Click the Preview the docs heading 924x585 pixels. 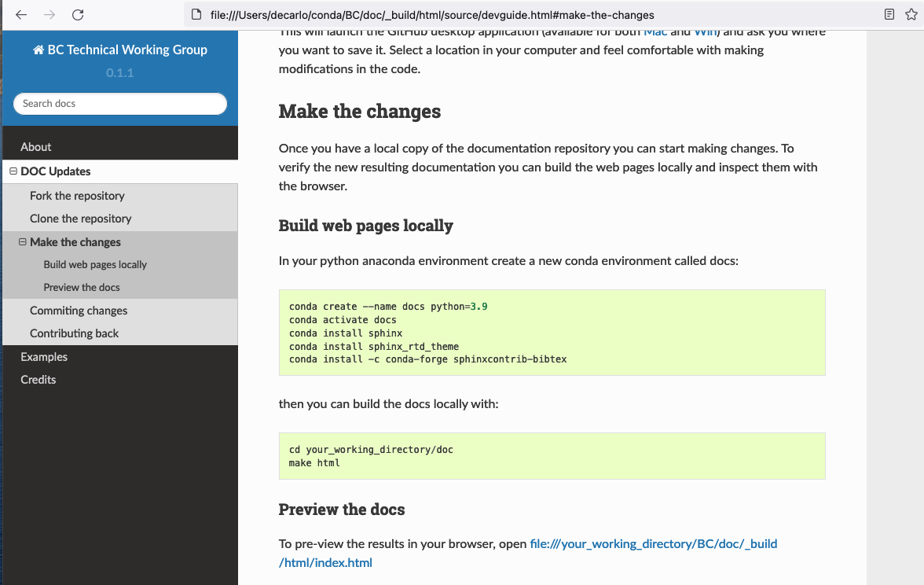(342, 510)
